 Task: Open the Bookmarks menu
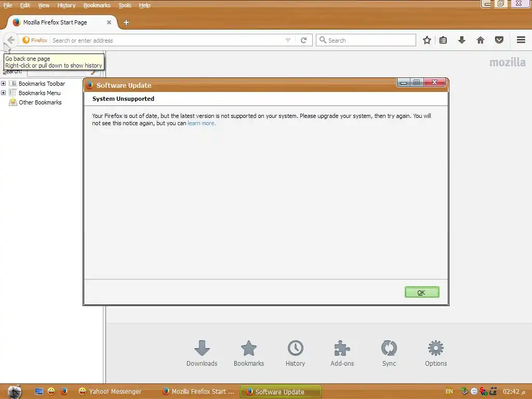97,5
